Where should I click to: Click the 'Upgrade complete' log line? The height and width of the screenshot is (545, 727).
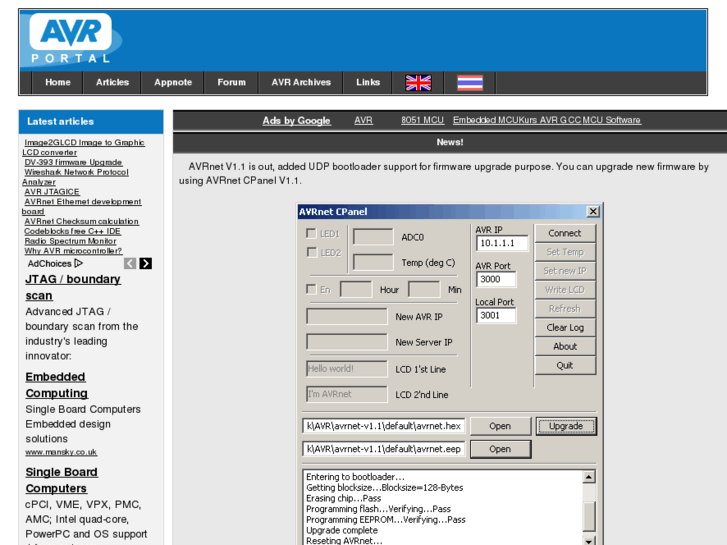[342, 530]
